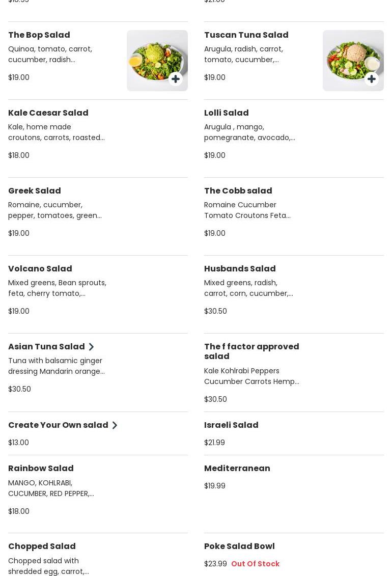Select the Poke Salad Bowl title
Image resolution: width=392 pixels, height=576 pixels.
coord(239,546)
